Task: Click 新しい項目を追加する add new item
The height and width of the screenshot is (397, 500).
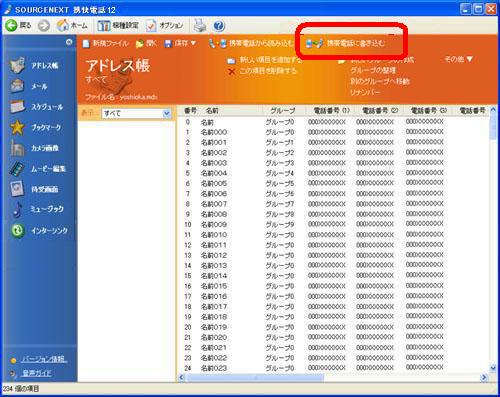Action: 265,60
